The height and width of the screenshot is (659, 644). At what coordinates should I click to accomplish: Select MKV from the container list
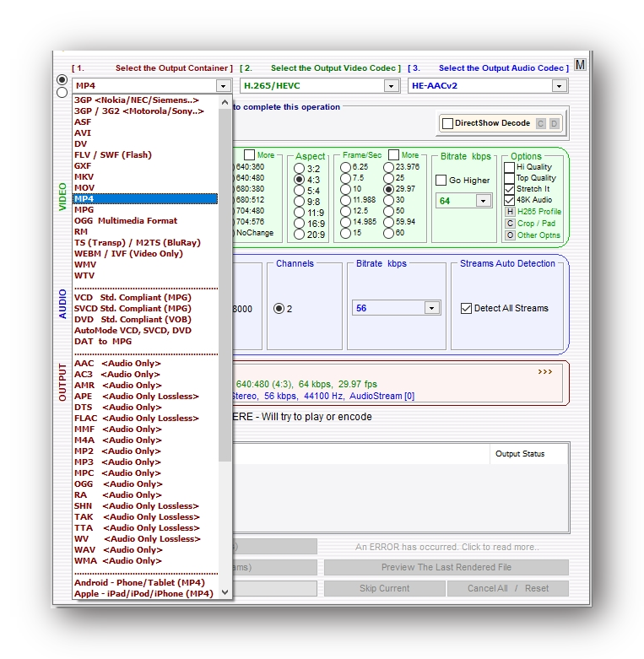(x=84, y=177)
